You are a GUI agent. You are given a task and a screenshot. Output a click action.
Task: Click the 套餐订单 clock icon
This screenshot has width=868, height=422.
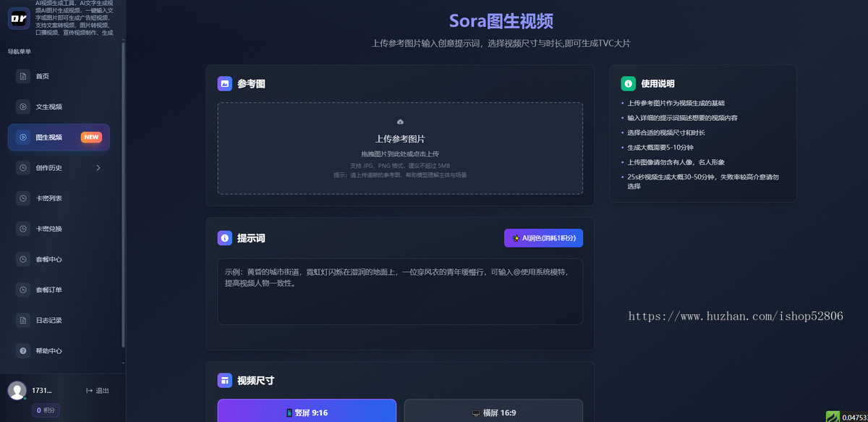pos(23,290)
